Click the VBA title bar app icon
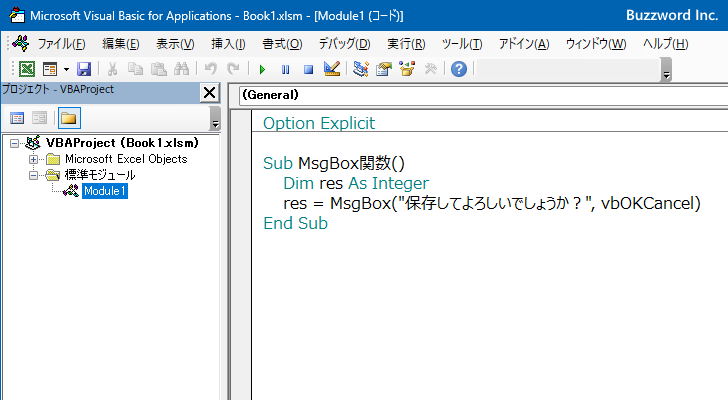 point(17,15)
